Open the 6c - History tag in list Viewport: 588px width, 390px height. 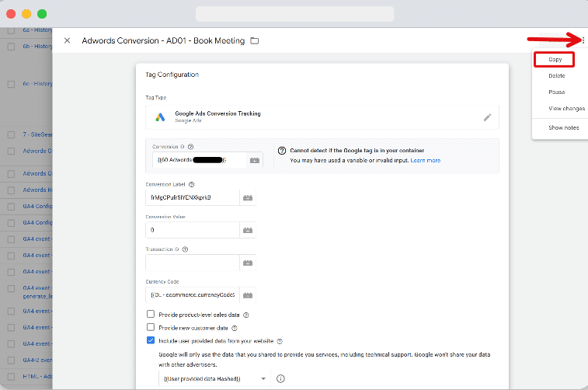37,84
